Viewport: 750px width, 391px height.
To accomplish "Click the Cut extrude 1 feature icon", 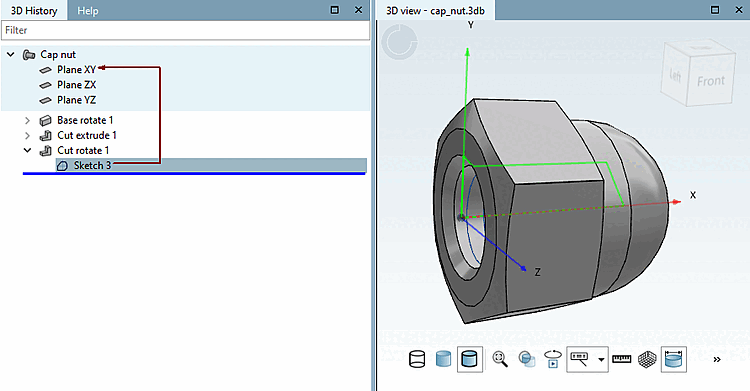I will [45, 135].
